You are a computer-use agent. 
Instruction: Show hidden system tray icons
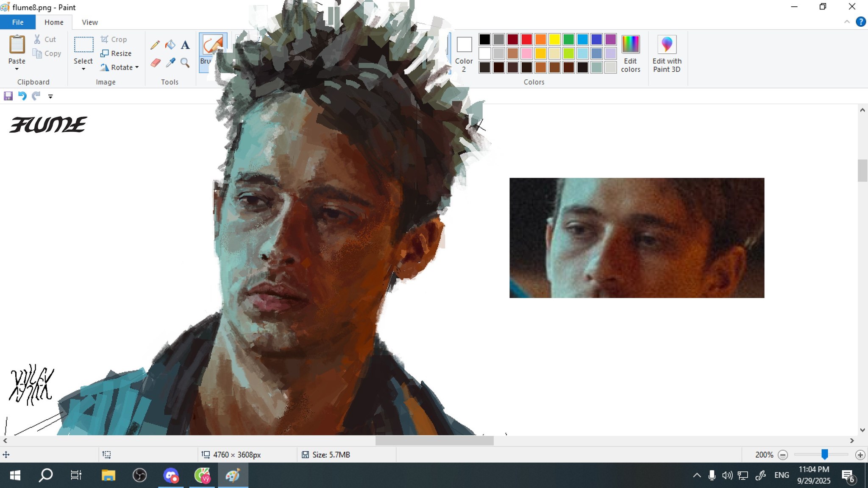click(x=697, y=475)
